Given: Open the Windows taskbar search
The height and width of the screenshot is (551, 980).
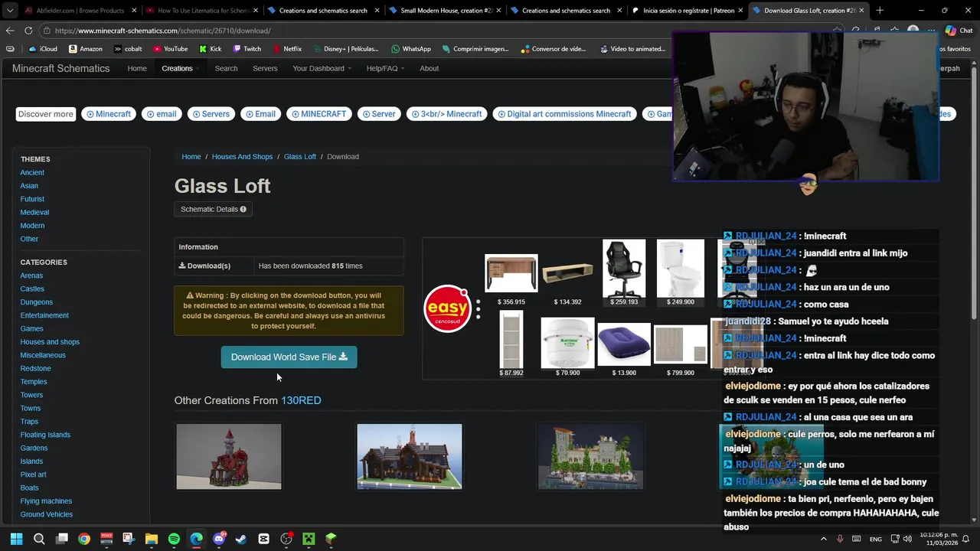Looking at the screenshot, I should click(x=39, y=539).
